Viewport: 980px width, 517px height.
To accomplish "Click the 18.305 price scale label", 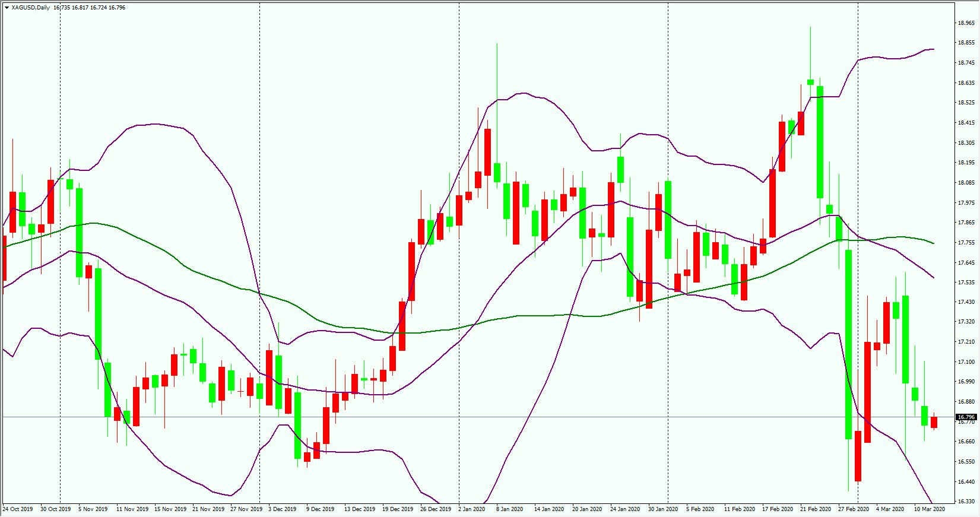I will (x=966, y=143).
